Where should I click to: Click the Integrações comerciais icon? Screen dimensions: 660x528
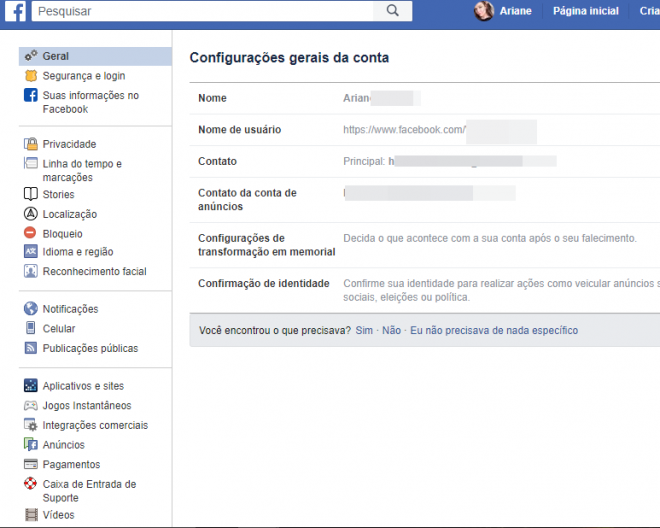(x=31, y=425)
